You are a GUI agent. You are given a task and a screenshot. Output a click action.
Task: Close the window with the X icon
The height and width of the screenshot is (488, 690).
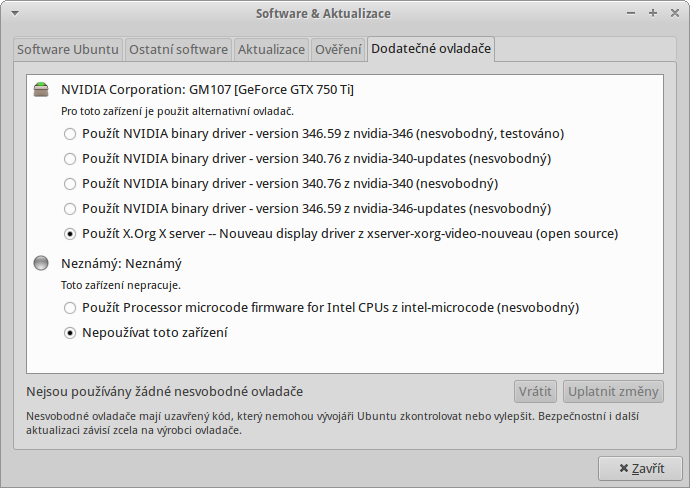tap(675, 13)
